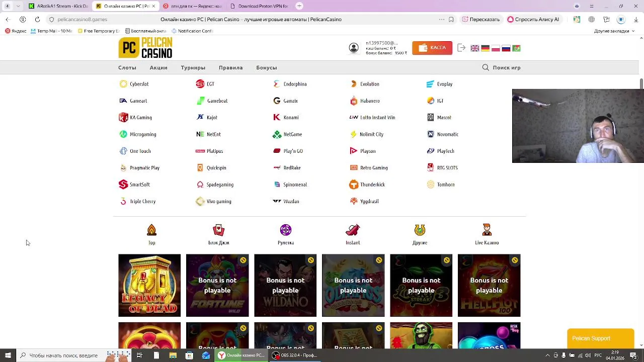Click the Поиск игр search field
This screenshot has width=644, height=362.
501,67
